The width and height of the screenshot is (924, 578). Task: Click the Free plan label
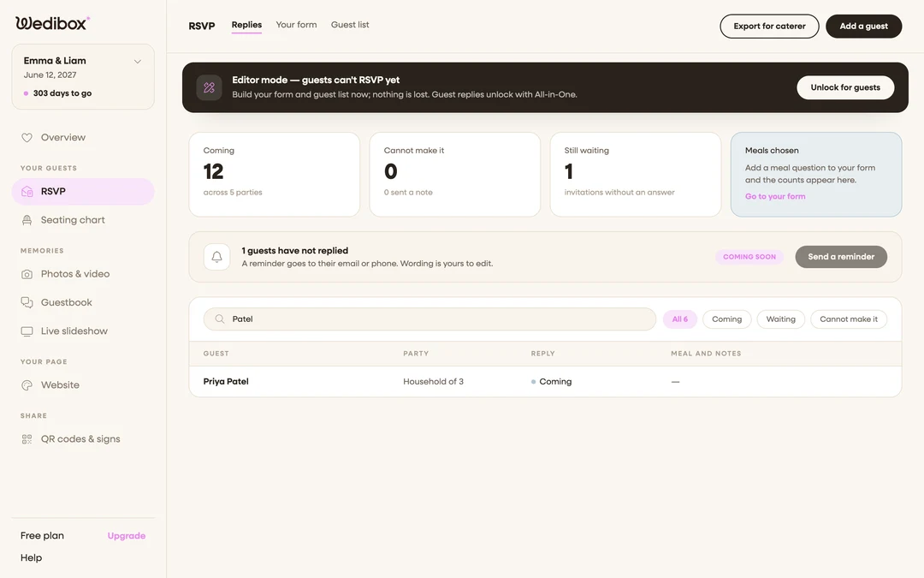42,536
